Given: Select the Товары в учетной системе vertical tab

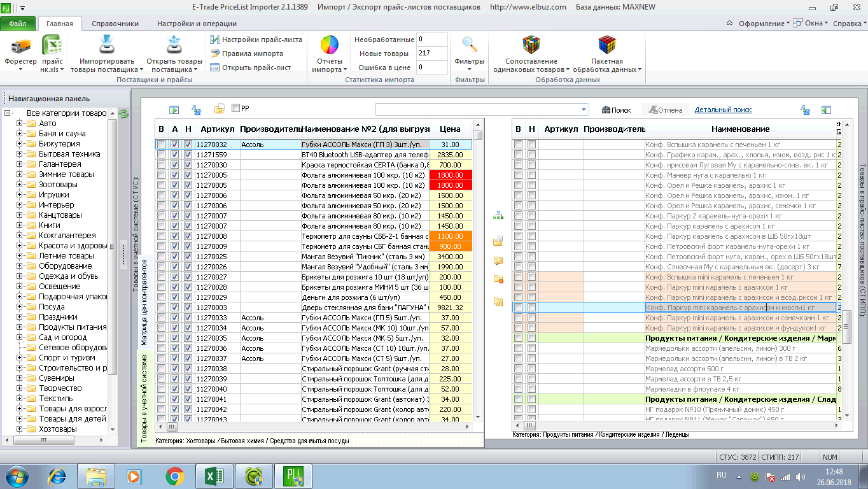Looking at the screenshot, I should pyautogui.click(x=144, y=399).
